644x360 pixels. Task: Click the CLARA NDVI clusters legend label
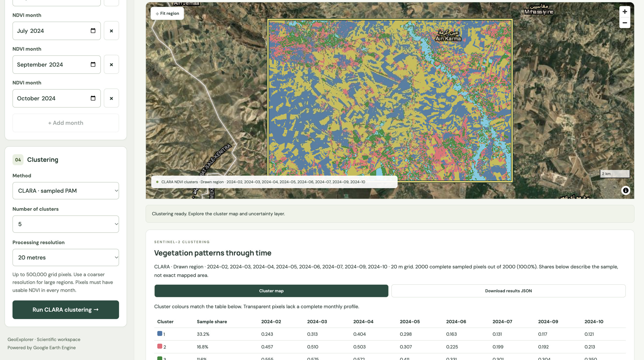coord(263,182)
